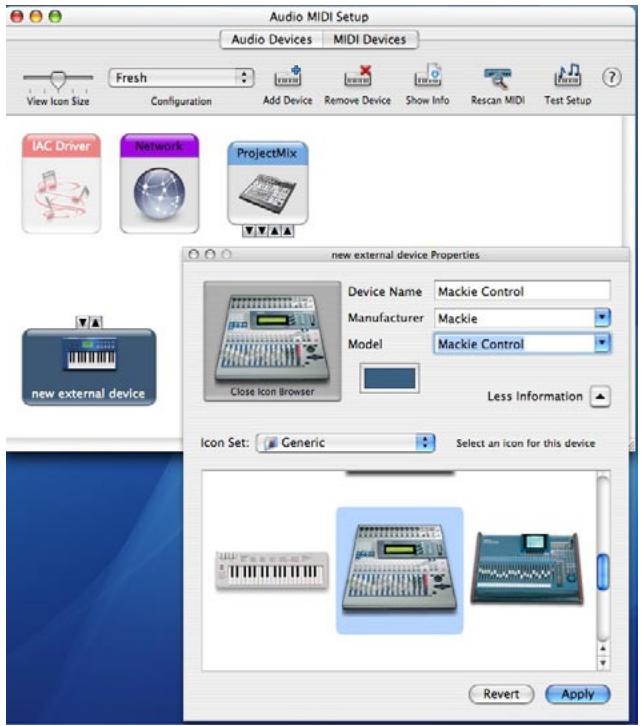
Task: Click the Revert button
Action: [x=501, y=694]
